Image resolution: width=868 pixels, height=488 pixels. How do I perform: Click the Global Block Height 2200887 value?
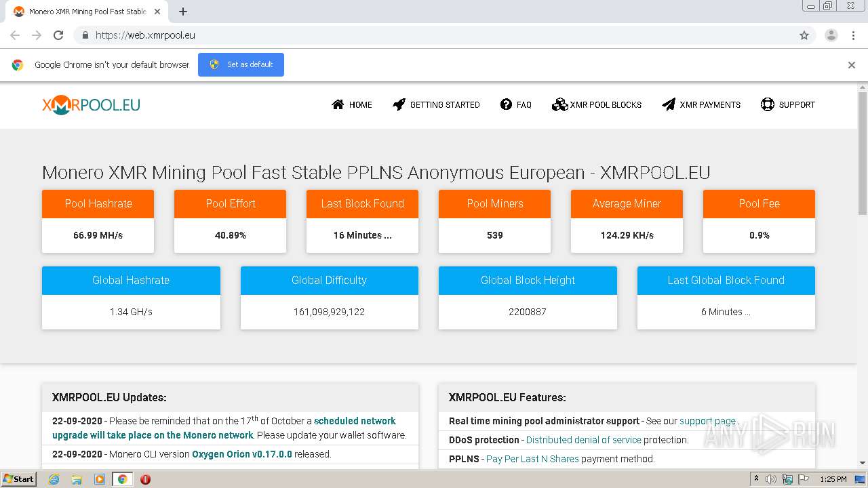coord(528,312)
